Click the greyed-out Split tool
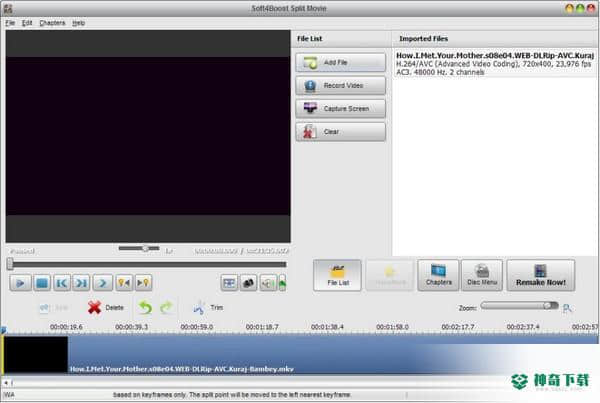This screenshot has height=403, width=600. (x=54, y=308)
